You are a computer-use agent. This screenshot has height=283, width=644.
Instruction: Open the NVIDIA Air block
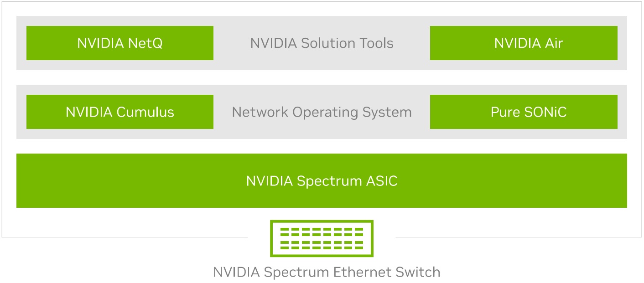pos(524,43)
